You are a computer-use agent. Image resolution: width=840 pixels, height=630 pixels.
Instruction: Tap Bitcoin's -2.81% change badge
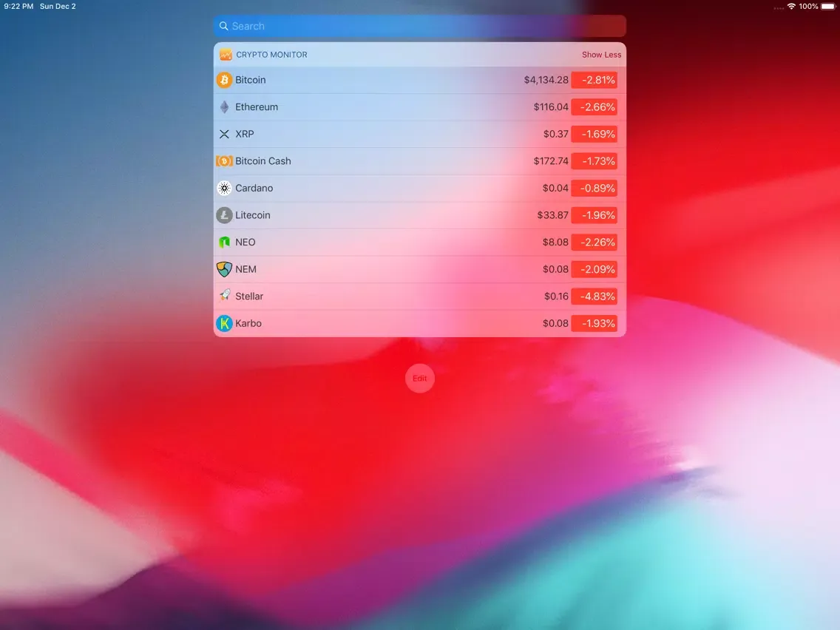coord(594,80)
